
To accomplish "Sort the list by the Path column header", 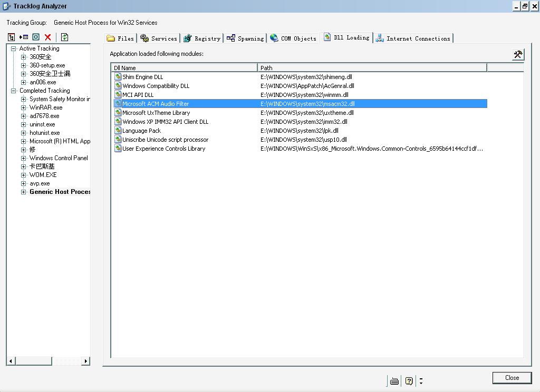I will pyautogui.click(x=372, y=67).
